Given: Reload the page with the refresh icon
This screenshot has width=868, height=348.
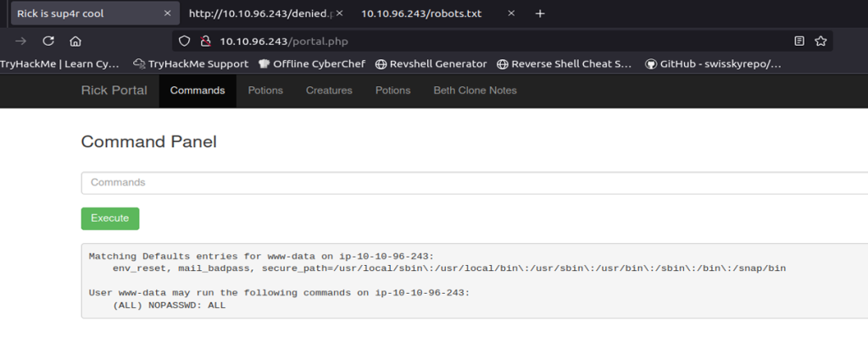Looking at the screenshot, I should pos(48,41).
